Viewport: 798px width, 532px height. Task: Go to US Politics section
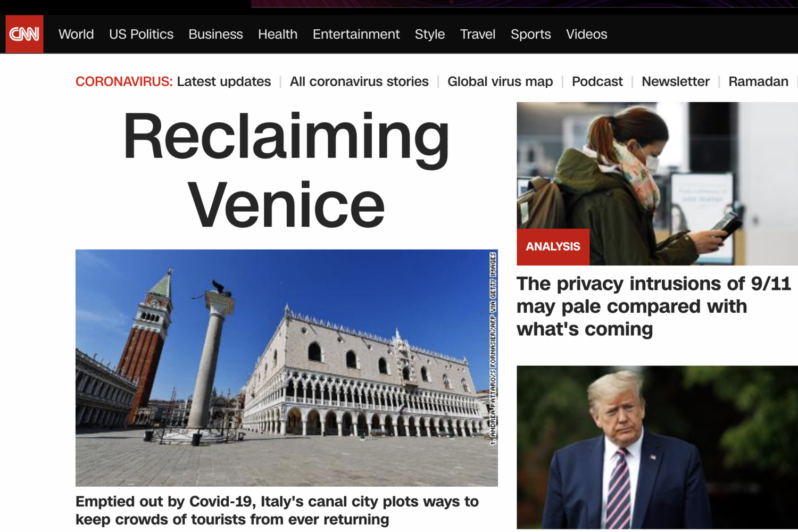coord(141,34)
